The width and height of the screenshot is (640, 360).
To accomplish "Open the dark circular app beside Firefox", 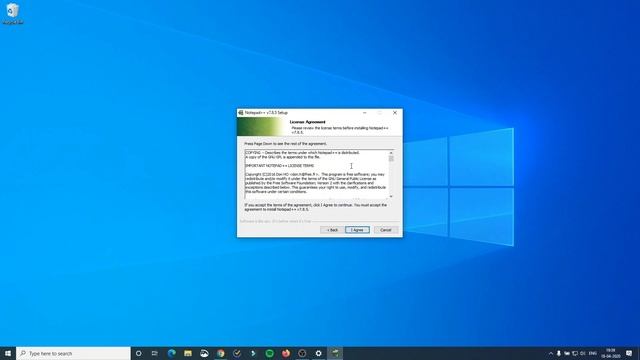I will pyautogui.click(x=302, y=353).
